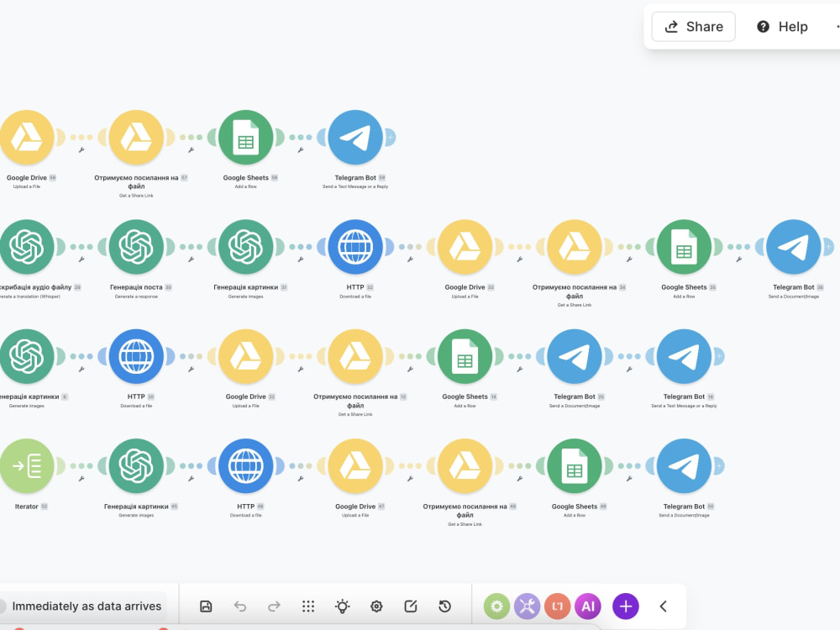
Task: Open the Генерація картинки module 45
Action: (136, 466)
